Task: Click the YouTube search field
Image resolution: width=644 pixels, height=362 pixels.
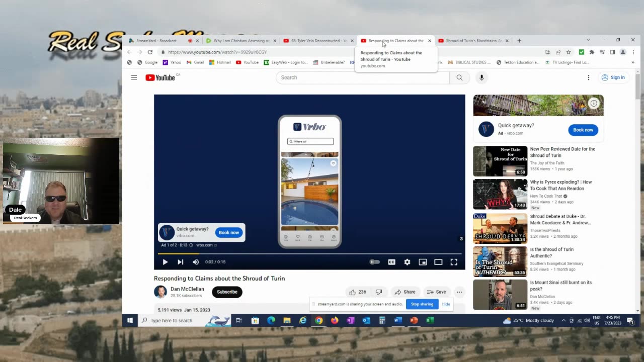Action: [x=362, y=77]
